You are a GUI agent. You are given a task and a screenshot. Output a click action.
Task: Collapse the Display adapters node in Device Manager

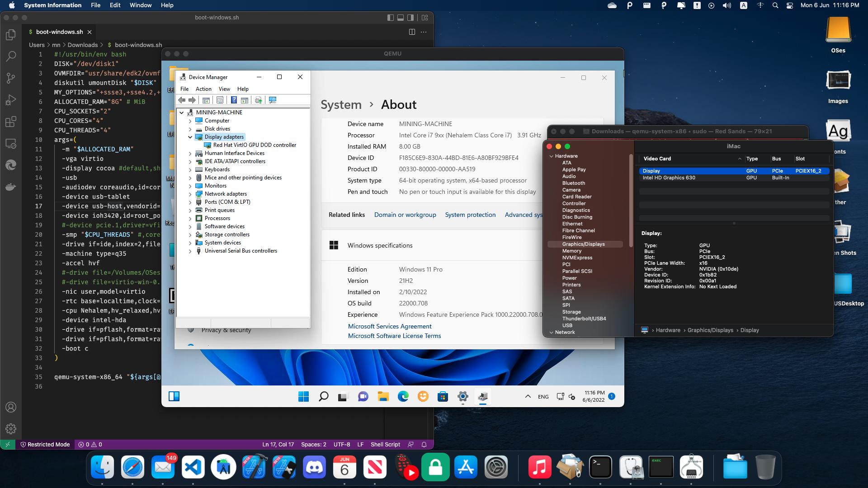click(190, 137)
